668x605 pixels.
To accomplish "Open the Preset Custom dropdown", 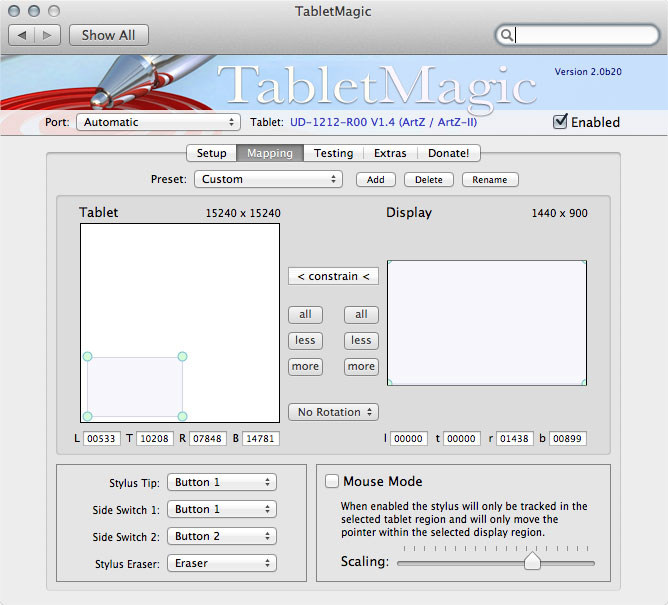I will (268, 179).
